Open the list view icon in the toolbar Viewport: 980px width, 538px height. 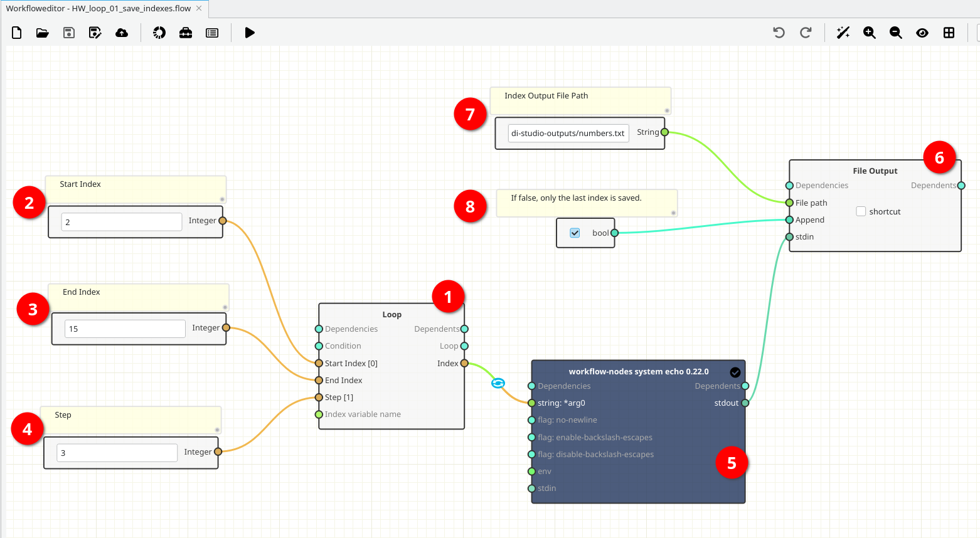pos(212,33)
